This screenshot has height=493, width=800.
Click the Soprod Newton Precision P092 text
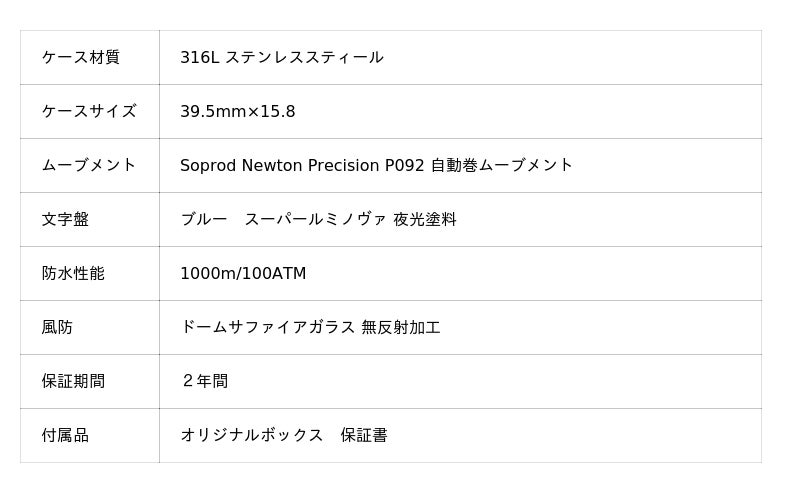click(x=302, y=166)
